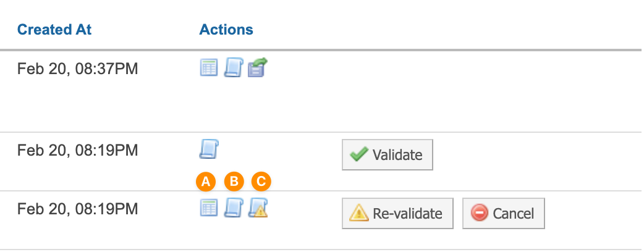Image resolution: width=644 pixels, height=252 pixels.
Task: Open scroll icon left of Validate button
Action: [209, 149]
